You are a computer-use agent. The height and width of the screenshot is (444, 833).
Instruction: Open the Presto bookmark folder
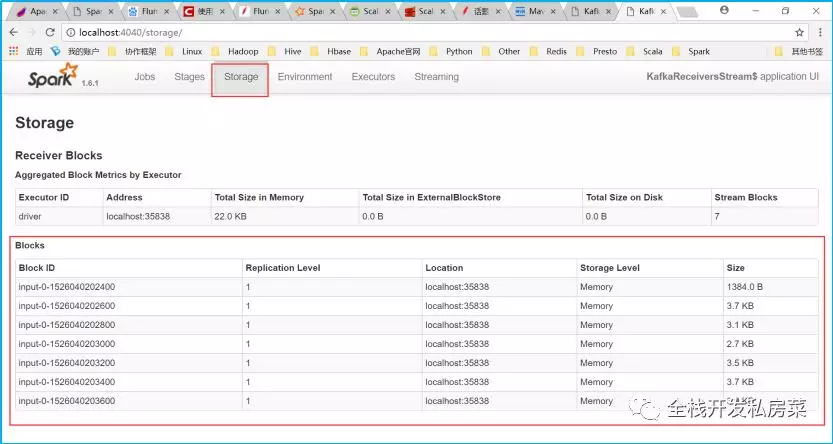(597, 52)
